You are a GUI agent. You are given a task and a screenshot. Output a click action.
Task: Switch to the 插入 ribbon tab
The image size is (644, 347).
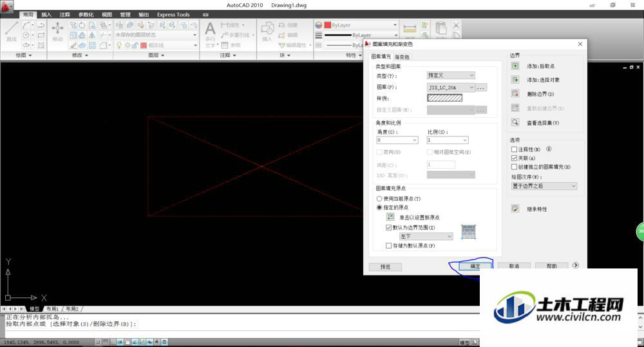coord(46,15)
